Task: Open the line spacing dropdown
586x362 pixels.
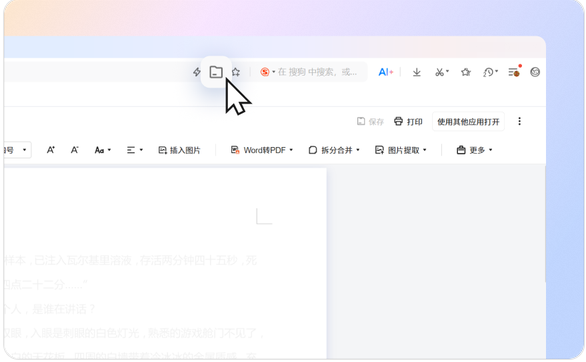Action: pyautogui.click(x=135, y=150)
